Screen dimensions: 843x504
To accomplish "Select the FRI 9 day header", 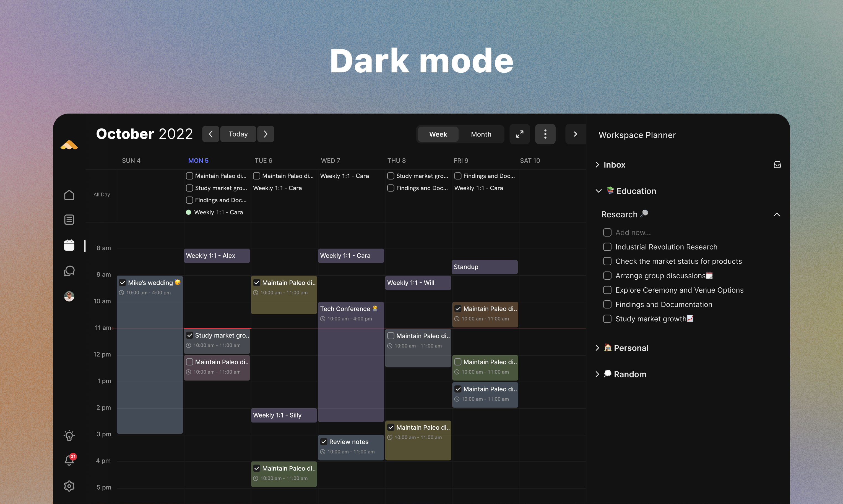I will tap(460, 161).
